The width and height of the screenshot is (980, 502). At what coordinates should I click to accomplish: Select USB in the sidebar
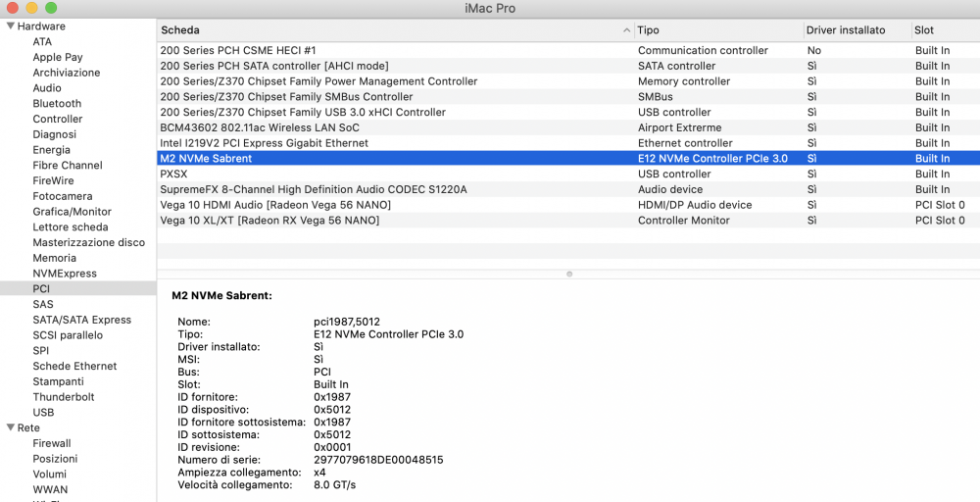(x=43, y=413)
